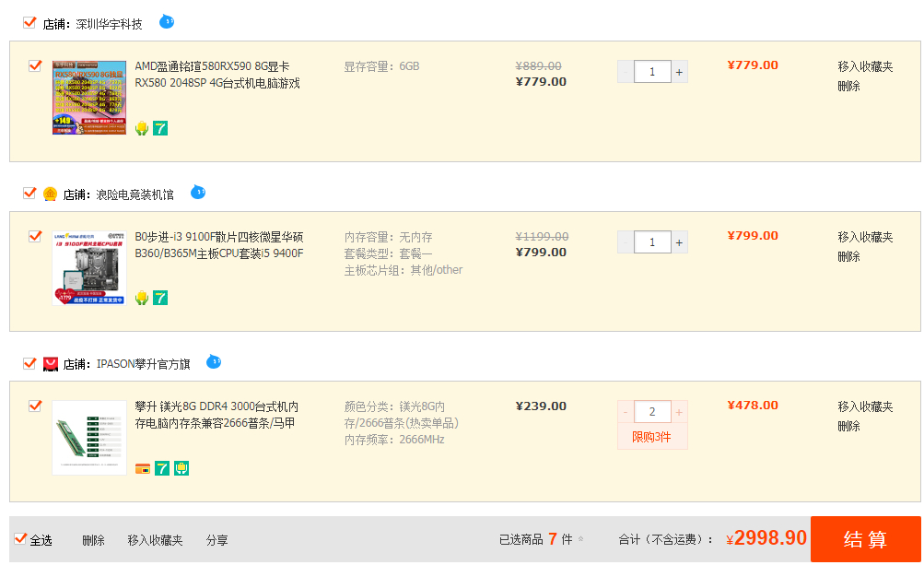Toggle shop checkbox for IPASON攀升官方旗
The image size is (924, 565).
pyautogui.click(x=29, y=363)
